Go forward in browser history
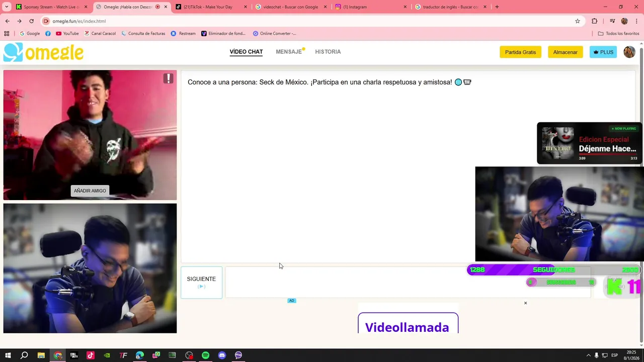644x362 pixels. [x=19, y=21]
